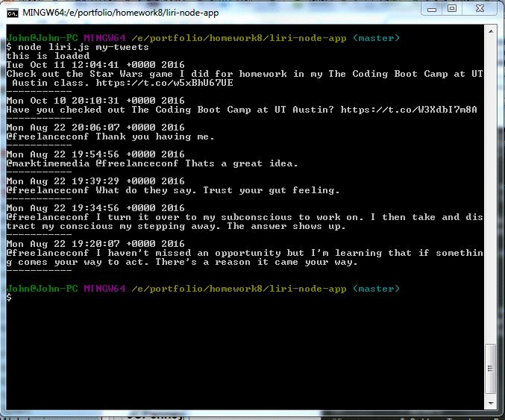Image resolution: width=505 pixels, height=420 pixels.
Task: Click the MINGW64 console icon in title bar
Action: click(13, 13)
